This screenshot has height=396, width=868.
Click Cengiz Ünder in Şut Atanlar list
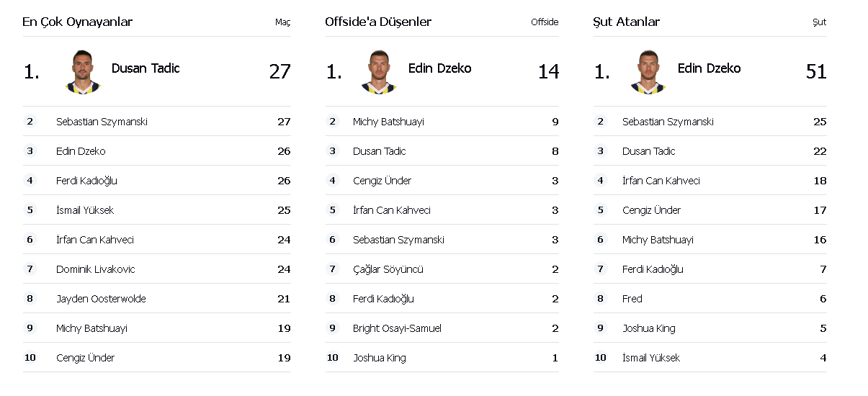pyautogui.click(x=651, y=210)
